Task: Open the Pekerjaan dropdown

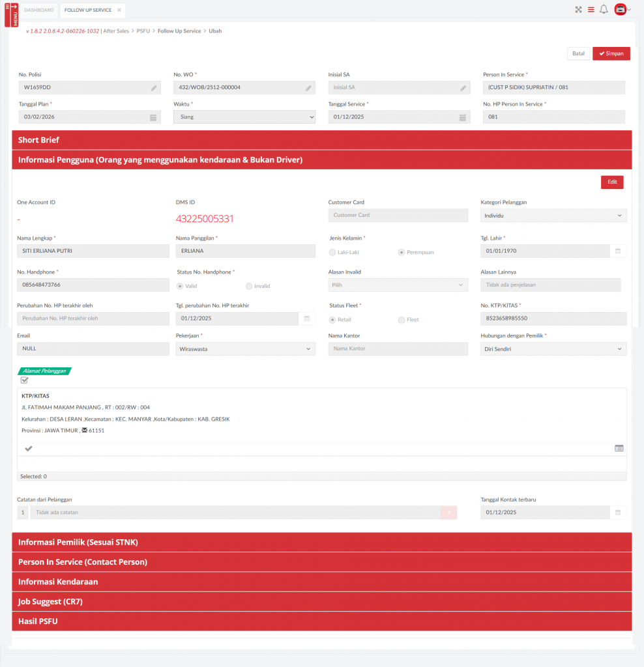Action: [x=244, y=349]
